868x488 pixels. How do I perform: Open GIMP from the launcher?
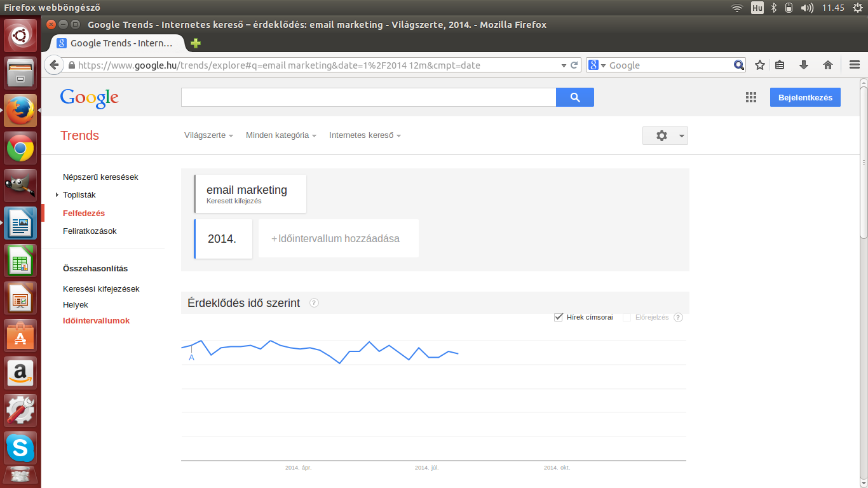(x=20, y=186)
